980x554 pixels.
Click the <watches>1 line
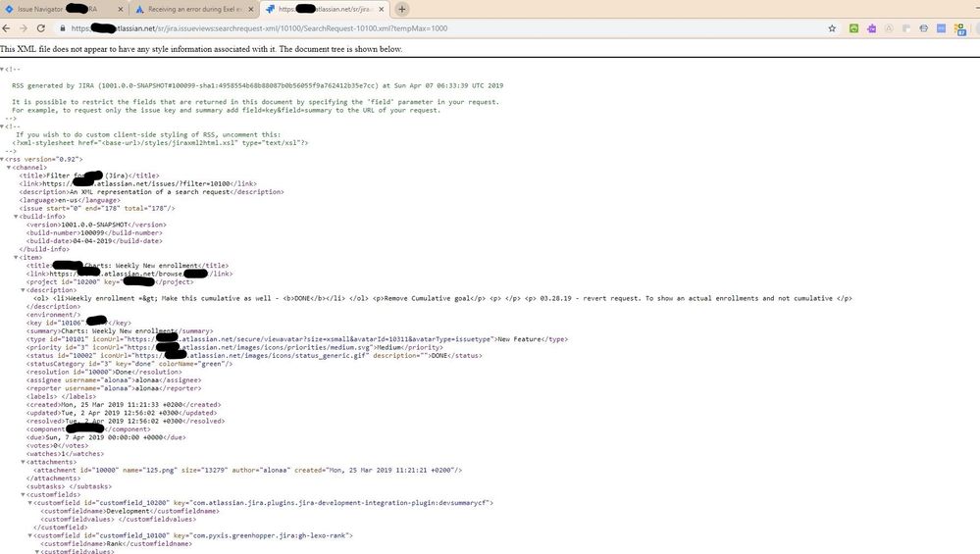65,453
